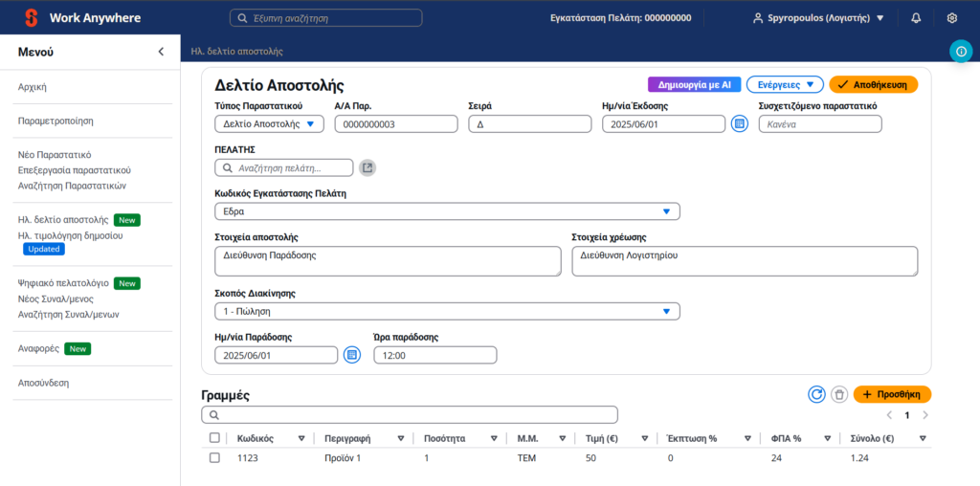Open calendar picker for Ημ/νία Έκδοσης

click(739, 123)
